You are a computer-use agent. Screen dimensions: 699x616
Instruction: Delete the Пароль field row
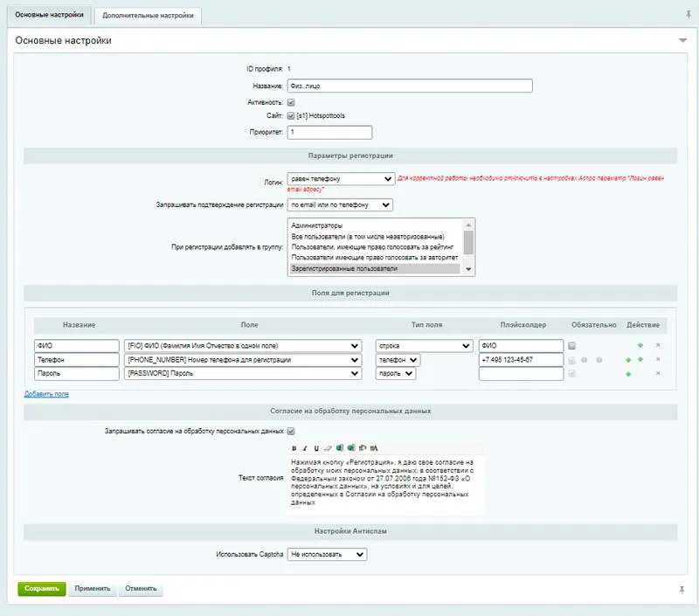pos(658,374)
